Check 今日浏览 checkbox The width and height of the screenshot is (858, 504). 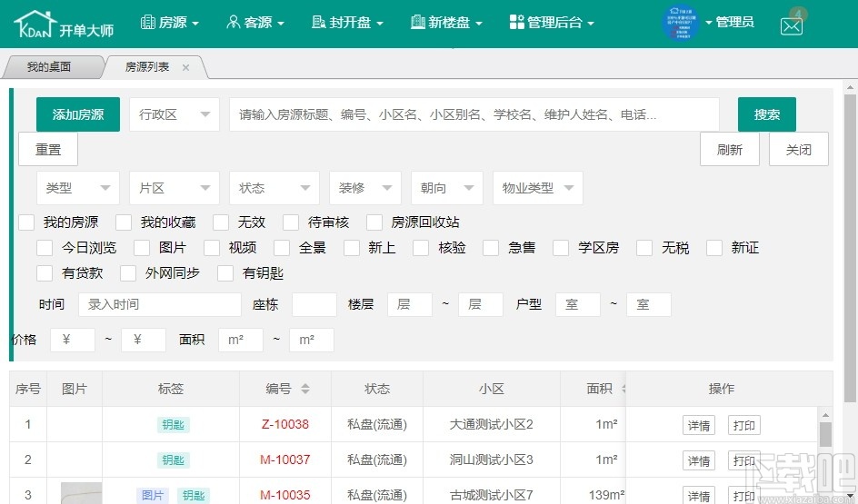(x=45, y=248)
